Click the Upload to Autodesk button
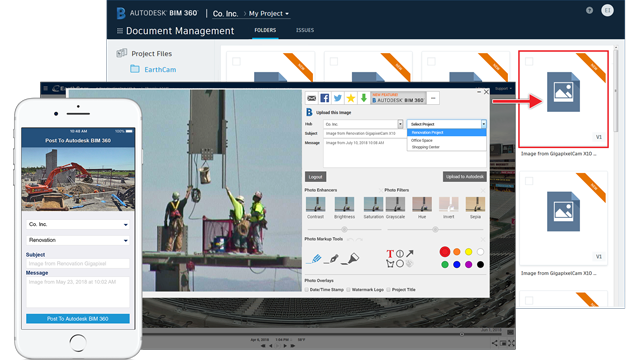Screen dimensions: 640x360 (464, 177)
